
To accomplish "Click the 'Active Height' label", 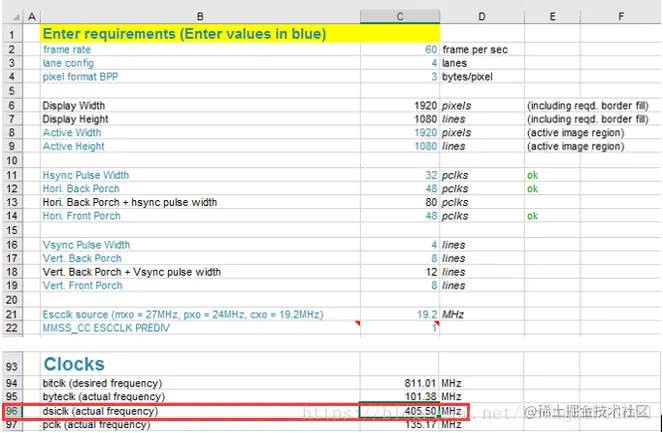I will 73,146.
